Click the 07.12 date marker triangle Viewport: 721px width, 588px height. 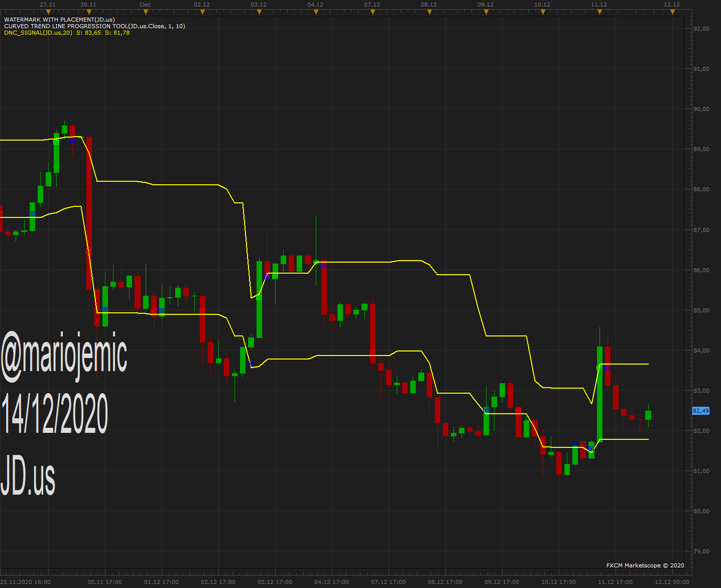point(373,12)
